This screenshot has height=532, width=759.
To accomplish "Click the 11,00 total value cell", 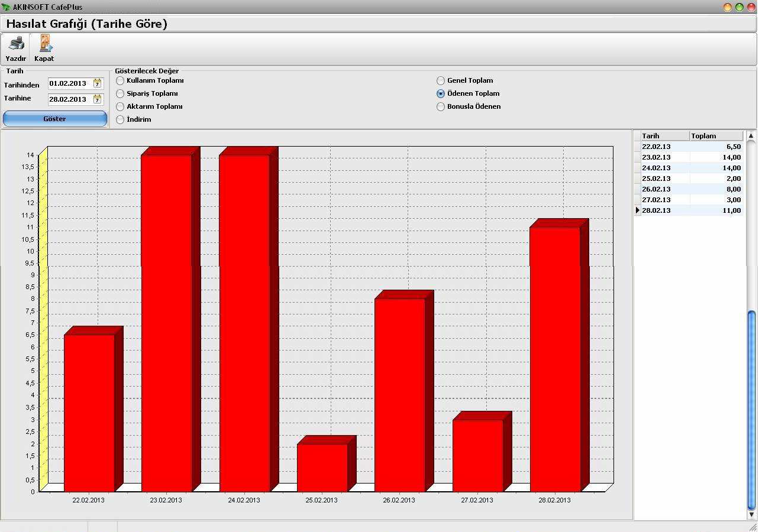I will pyautogui.click(x=716, y=210).
